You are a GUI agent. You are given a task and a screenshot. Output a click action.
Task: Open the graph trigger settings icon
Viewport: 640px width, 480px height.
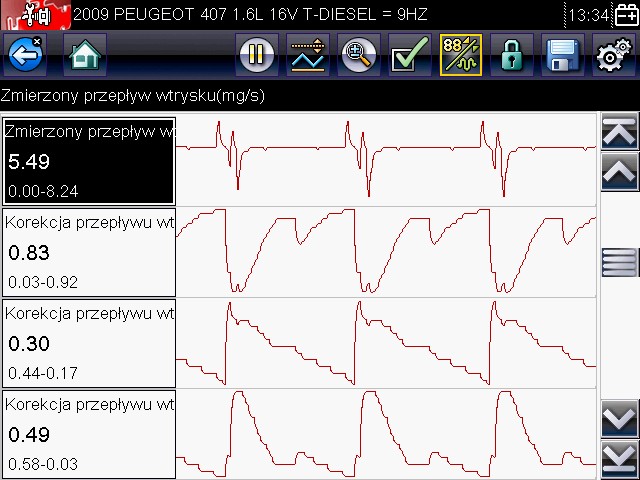pyautogui.click(x=308, y=56)
